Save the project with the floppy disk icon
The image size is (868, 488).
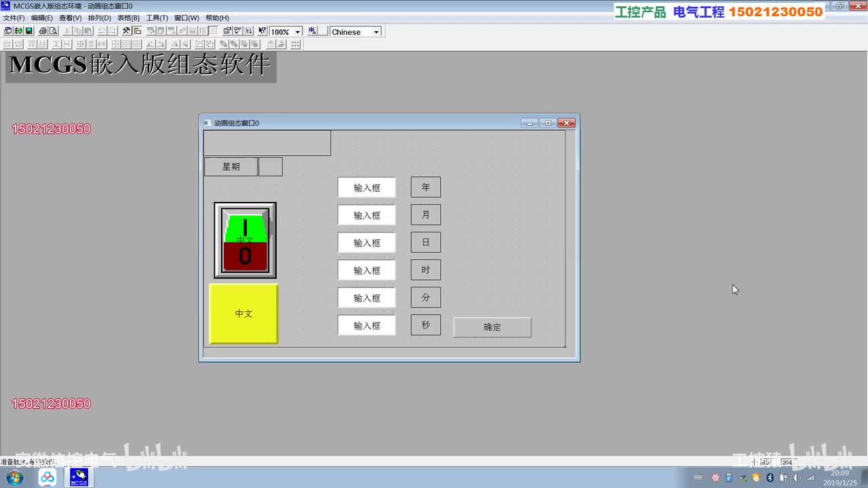pyautogui.click(x=29, y=31)
